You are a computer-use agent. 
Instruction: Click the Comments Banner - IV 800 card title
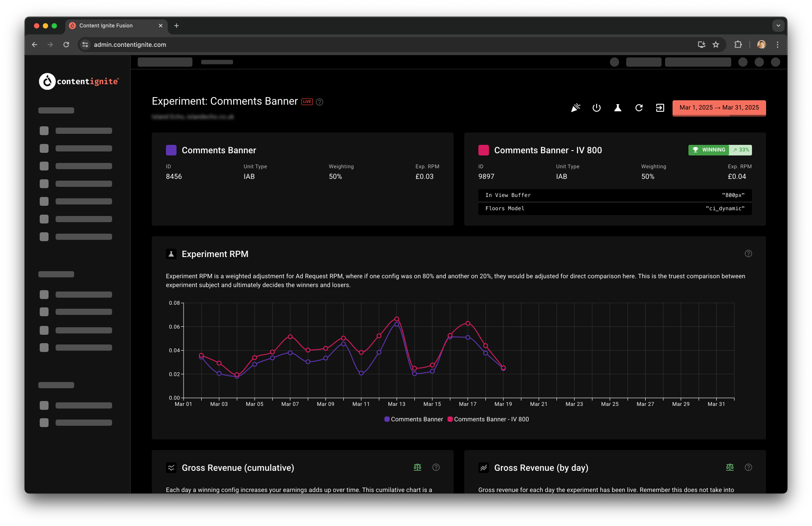pos(548,150)
